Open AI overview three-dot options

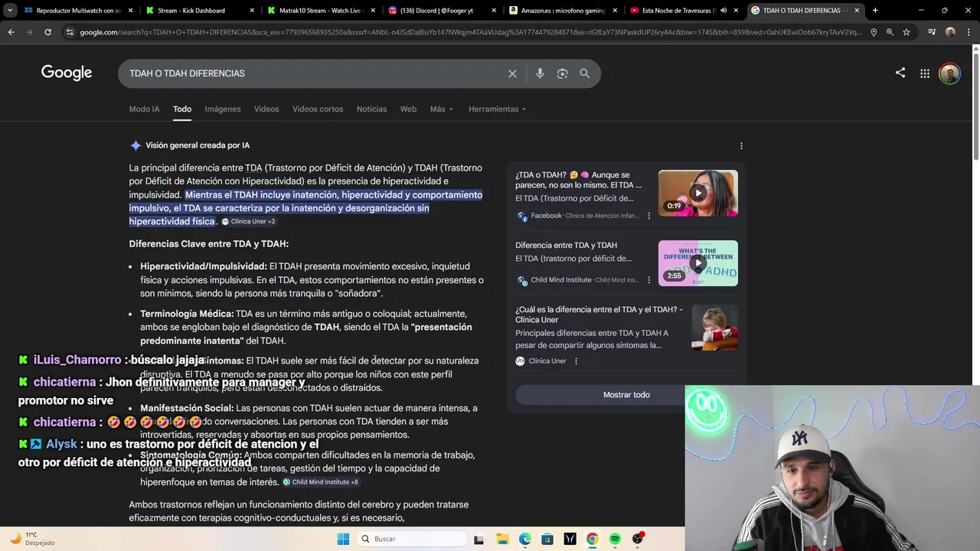click(x=741, y=145)
